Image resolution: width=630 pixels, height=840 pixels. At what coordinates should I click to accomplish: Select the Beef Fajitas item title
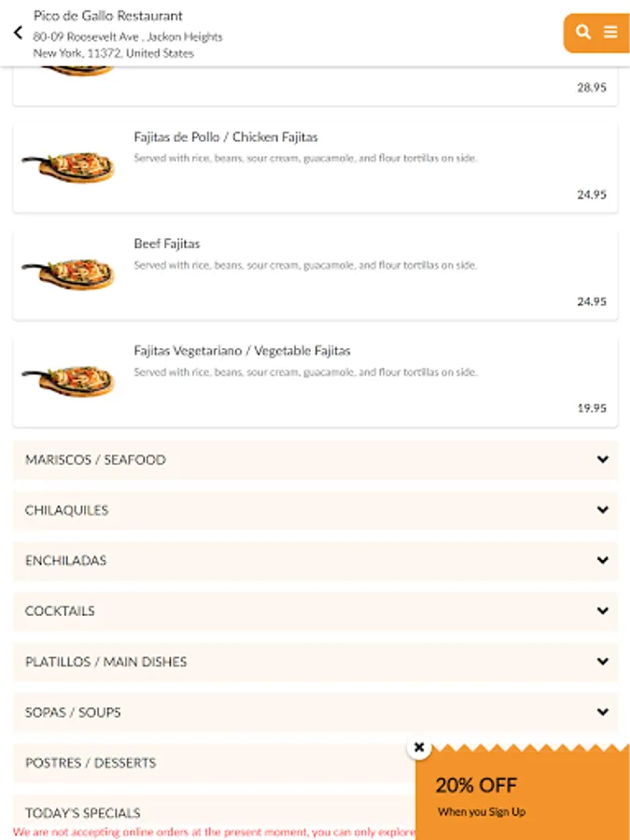[167, 244]
